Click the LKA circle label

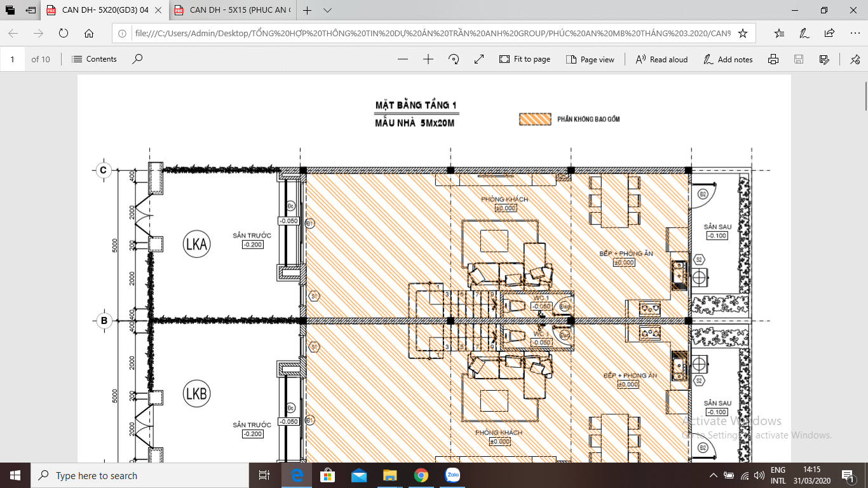coord(196,245)
